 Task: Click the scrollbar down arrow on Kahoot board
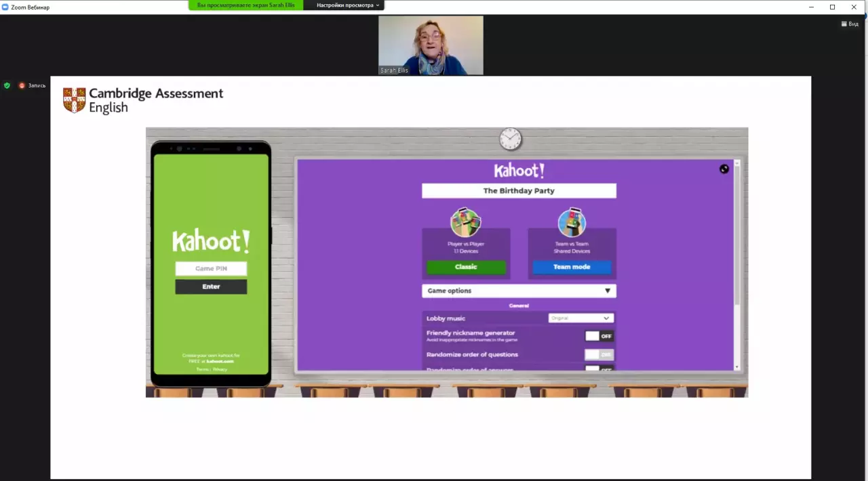(738, 367)
